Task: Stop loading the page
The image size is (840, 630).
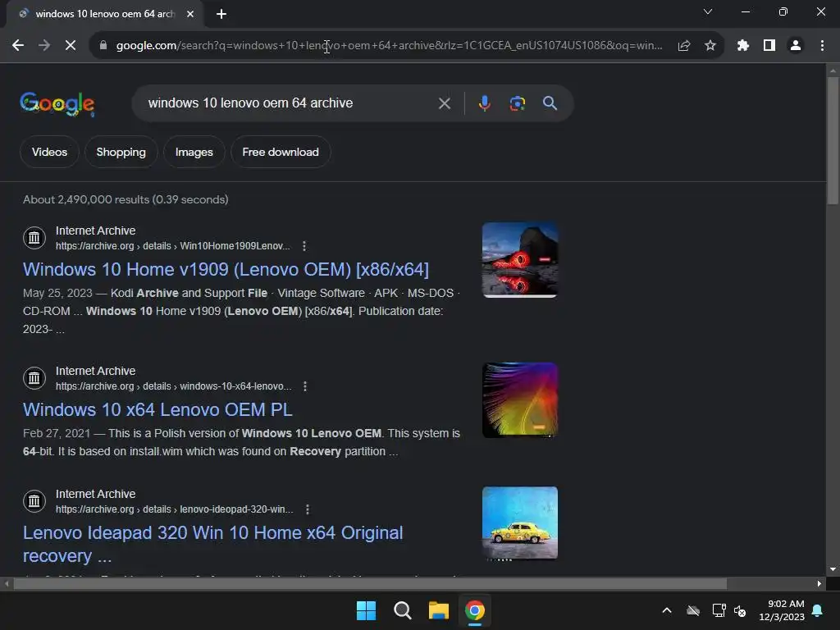Action: 71,46
